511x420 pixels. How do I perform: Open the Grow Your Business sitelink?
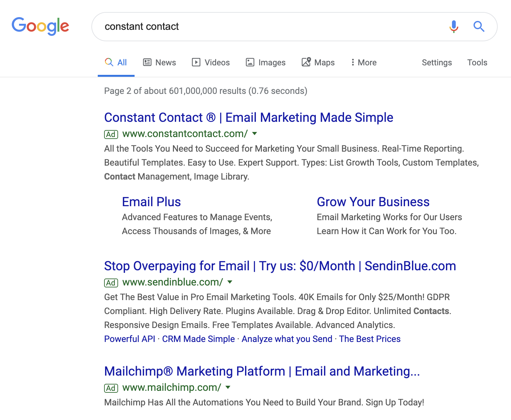pos(373,202)
